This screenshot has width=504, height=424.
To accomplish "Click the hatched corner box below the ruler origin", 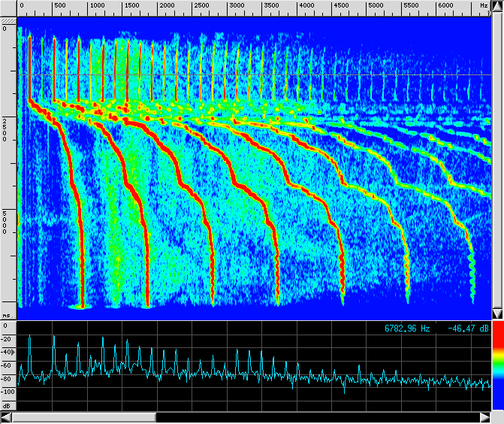I will (x=8, y=20).
